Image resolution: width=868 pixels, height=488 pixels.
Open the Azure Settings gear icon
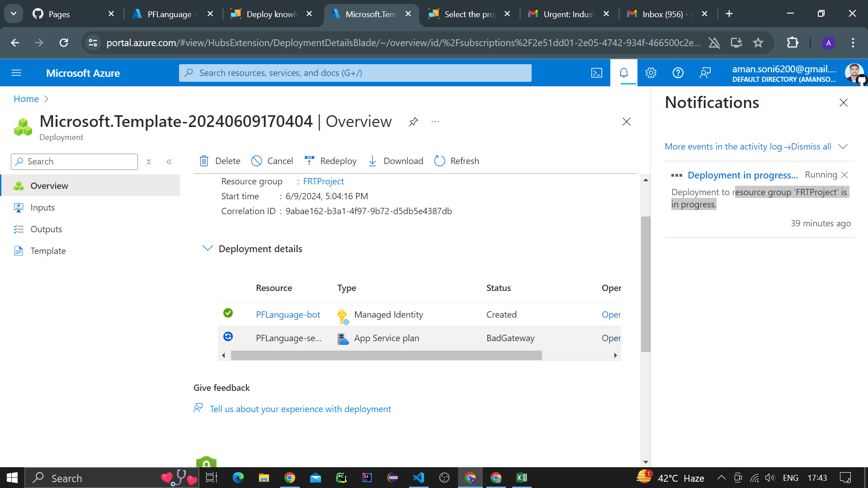[x=651, y=73]
